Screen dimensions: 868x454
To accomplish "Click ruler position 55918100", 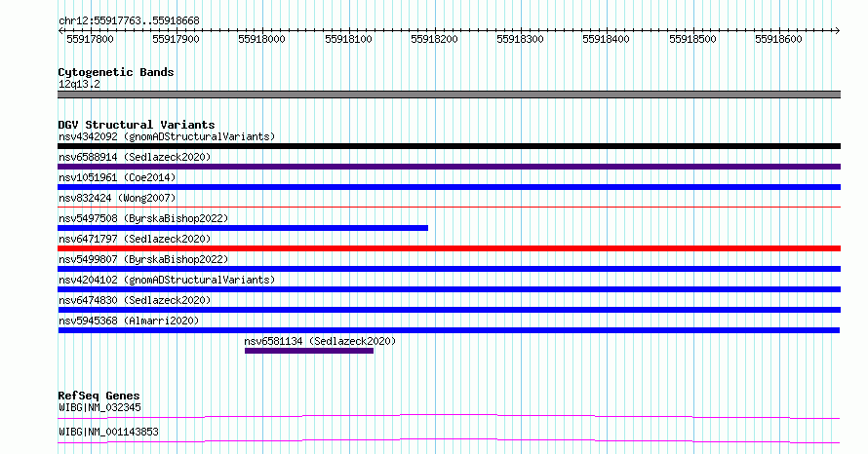I will [x=349, y=39].
